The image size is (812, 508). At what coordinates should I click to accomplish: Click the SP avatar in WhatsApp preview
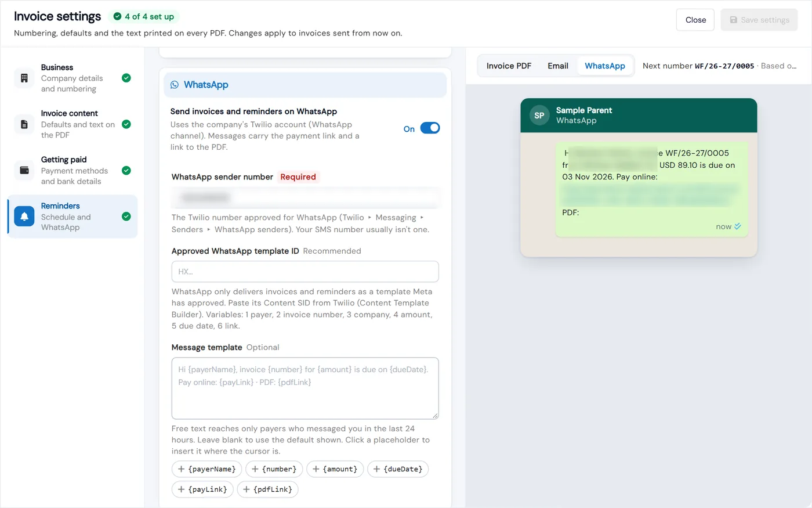pos(539,116)
